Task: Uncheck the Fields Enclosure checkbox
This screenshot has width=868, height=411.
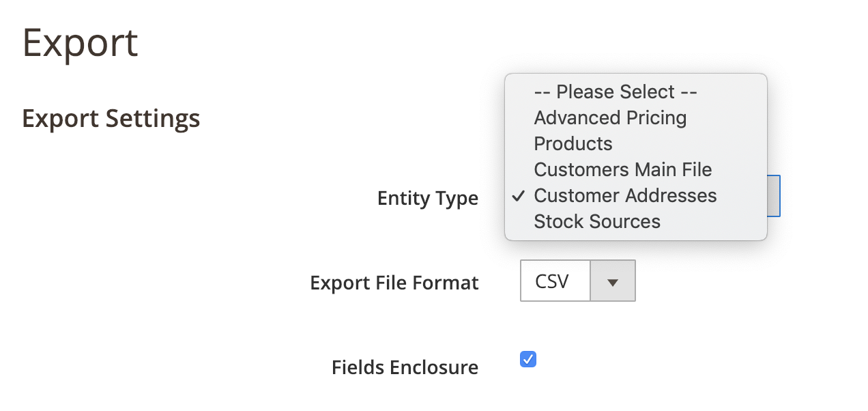Action: pos(528,359)
